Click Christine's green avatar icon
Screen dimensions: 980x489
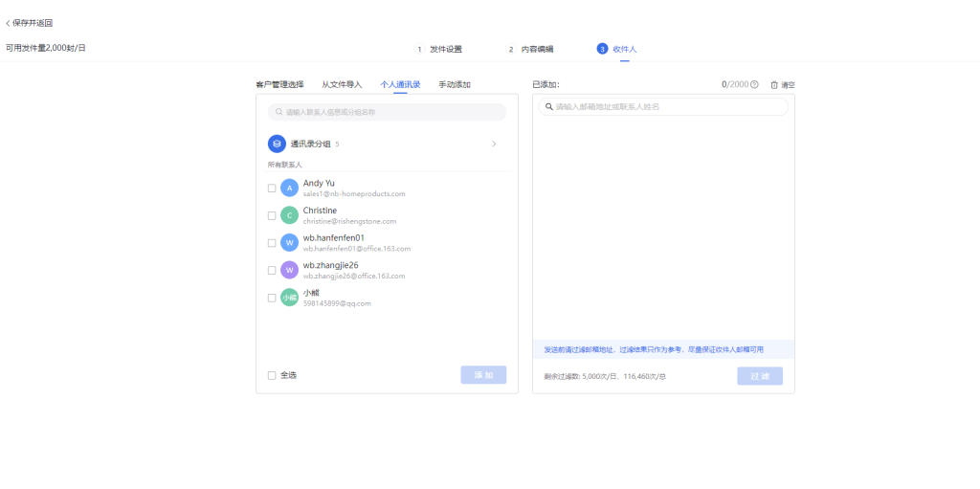click(x=289, y=215)
